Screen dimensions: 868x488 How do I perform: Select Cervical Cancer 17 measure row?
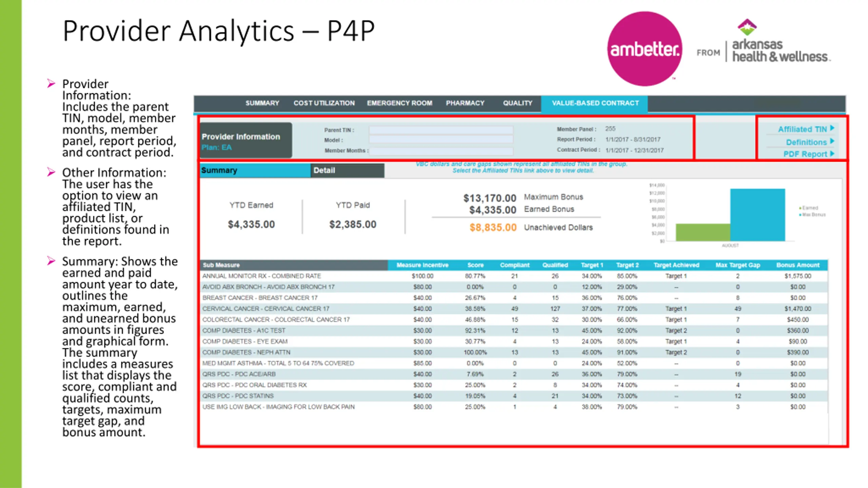pyautogui.click(x=514, y=309)
